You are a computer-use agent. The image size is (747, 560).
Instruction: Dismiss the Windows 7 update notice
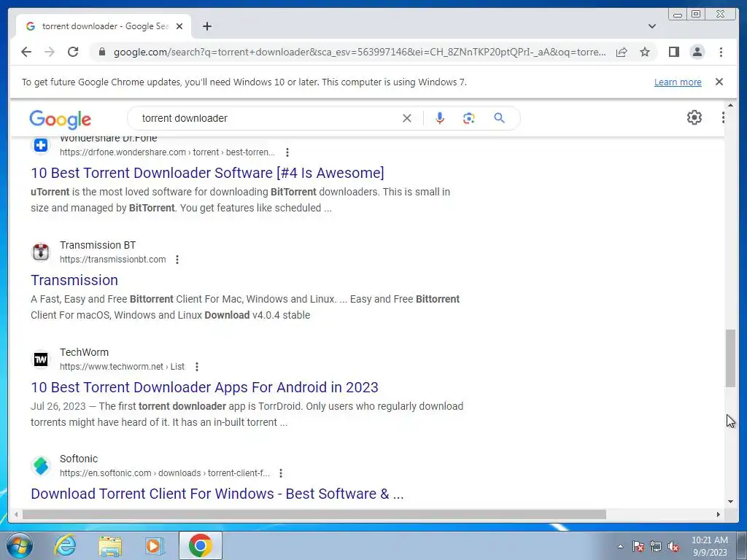click(719, 82)
